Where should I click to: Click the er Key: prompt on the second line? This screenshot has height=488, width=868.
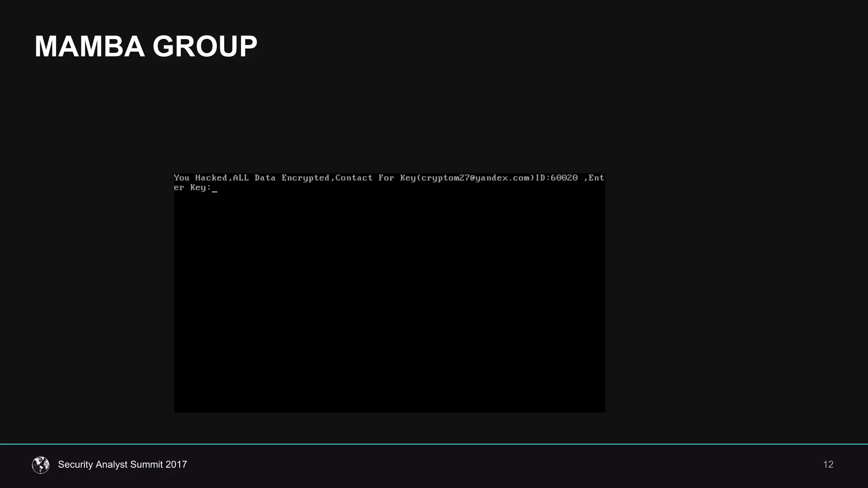[192, 188]
